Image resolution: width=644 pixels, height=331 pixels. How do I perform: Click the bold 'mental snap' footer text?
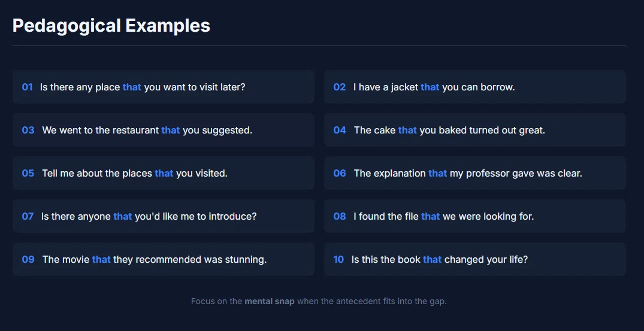pos(270,301)
